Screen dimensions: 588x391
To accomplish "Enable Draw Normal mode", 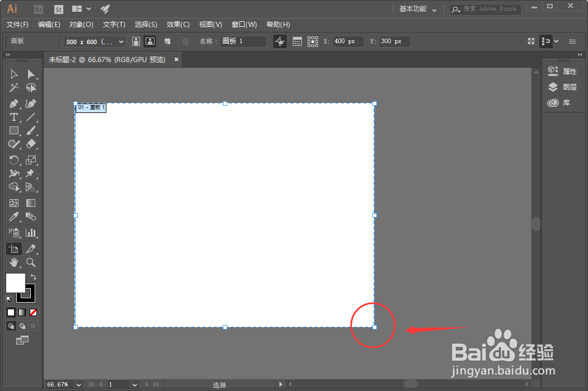I will coord(11,326).
